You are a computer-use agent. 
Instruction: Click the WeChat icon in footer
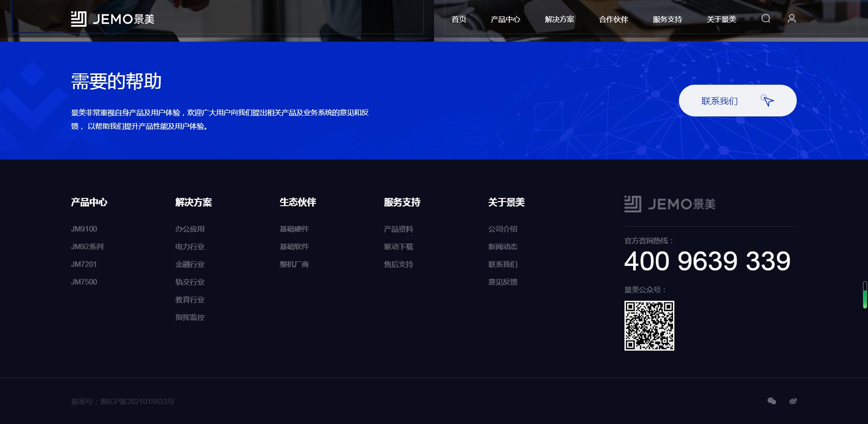coord(771,401)
